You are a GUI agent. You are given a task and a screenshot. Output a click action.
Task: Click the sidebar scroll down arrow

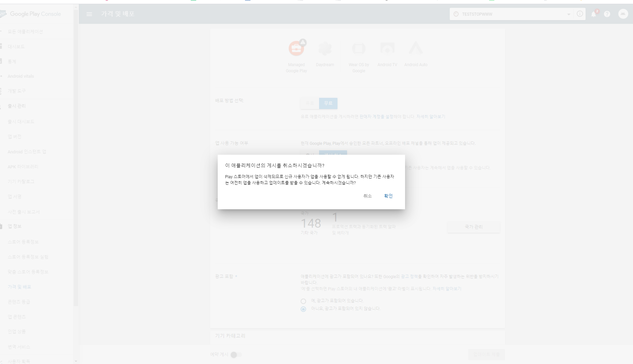tap(76, 361)
